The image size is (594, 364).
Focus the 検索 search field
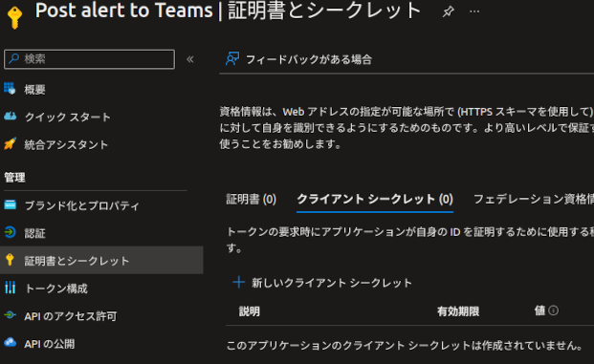coord(89,59)
